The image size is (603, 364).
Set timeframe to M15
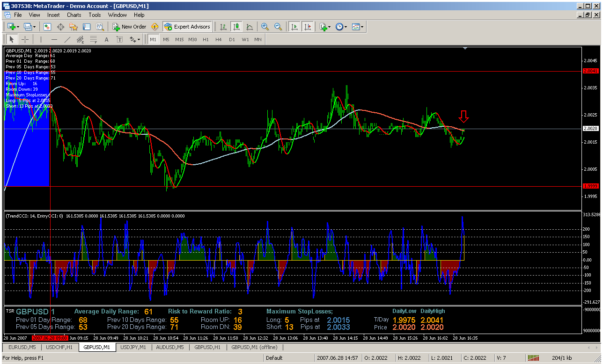(x=179, y=40)
